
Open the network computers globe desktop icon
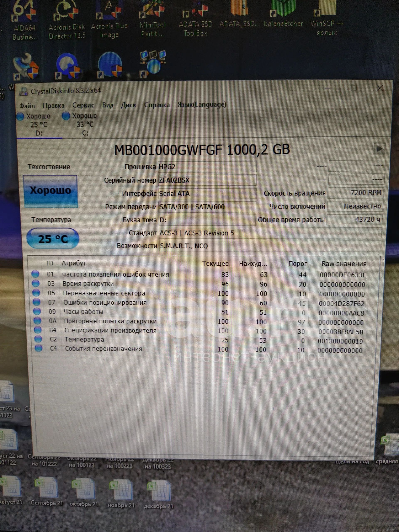(153, 64)
